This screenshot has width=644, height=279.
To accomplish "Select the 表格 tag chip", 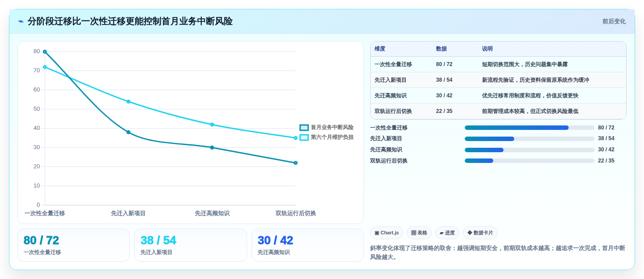I will click(419, 233).
